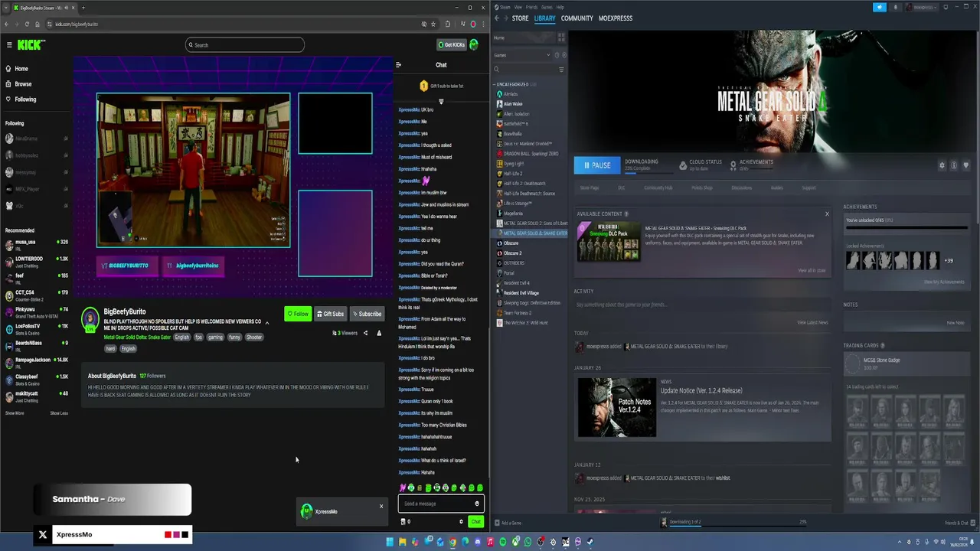
Task: Open Steam library advanced filter icon
Action: click(561, 70)
